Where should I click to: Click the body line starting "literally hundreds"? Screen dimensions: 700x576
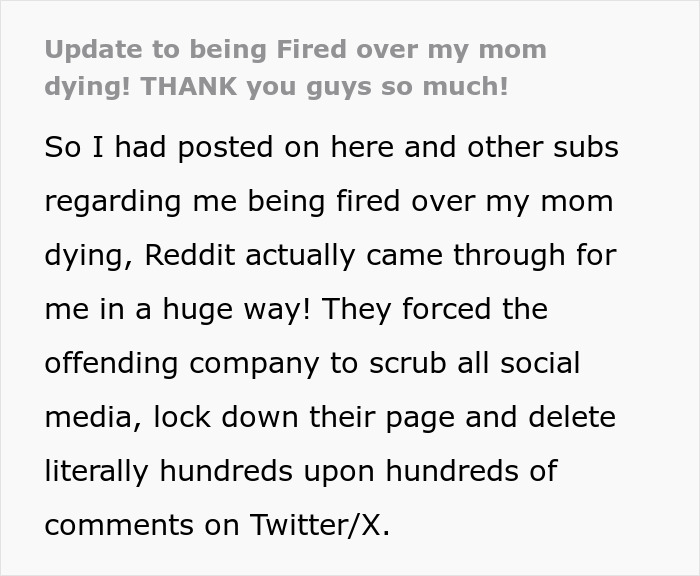[300, 470]
